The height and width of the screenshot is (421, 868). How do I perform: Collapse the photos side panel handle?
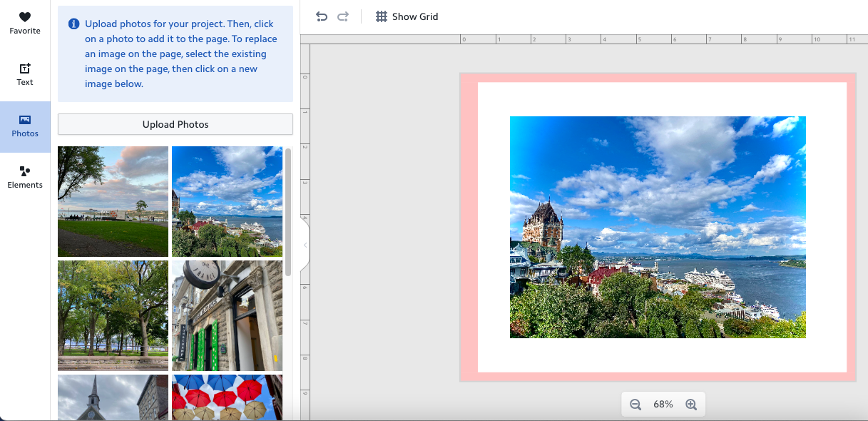coord(305,245)
